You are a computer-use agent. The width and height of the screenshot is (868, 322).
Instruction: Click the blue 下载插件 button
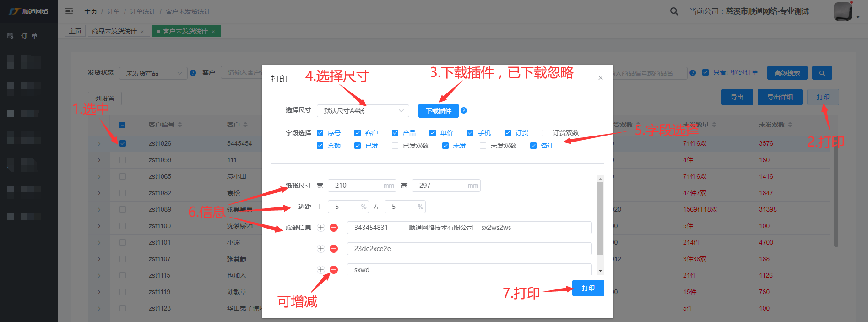coord(438,111)
